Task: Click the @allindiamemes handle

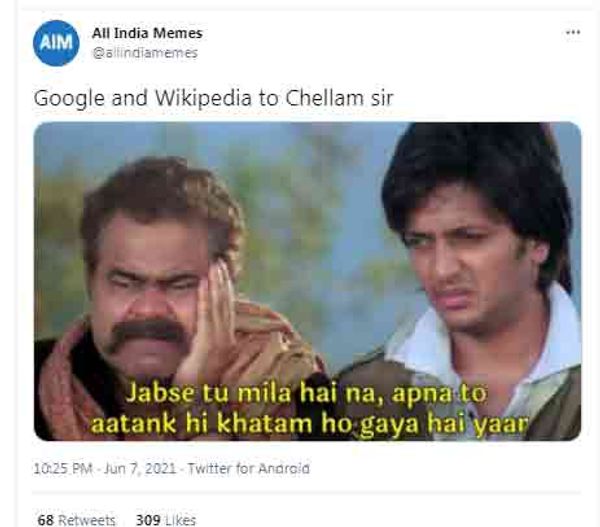Action: tap(145, 53)
